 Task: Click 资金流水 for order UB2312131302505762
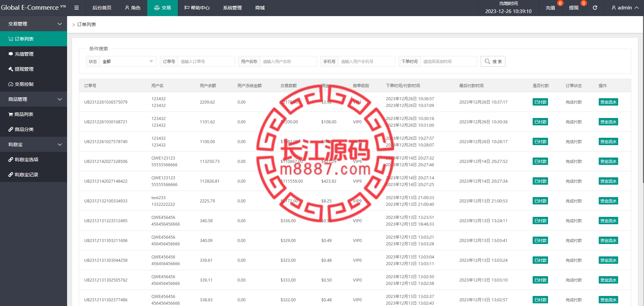pyautogui.click(x=608, y=280)
